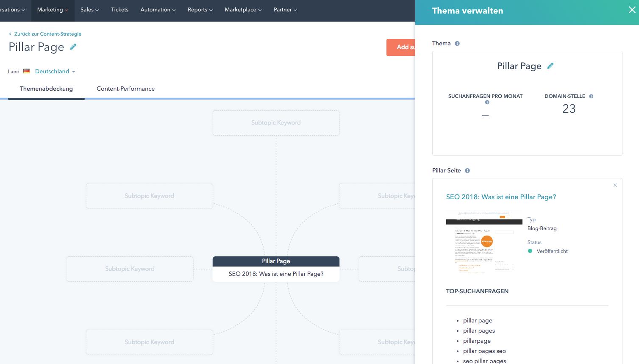Go to Tickets
Screen dimensions: 639x364
[119, 10]
